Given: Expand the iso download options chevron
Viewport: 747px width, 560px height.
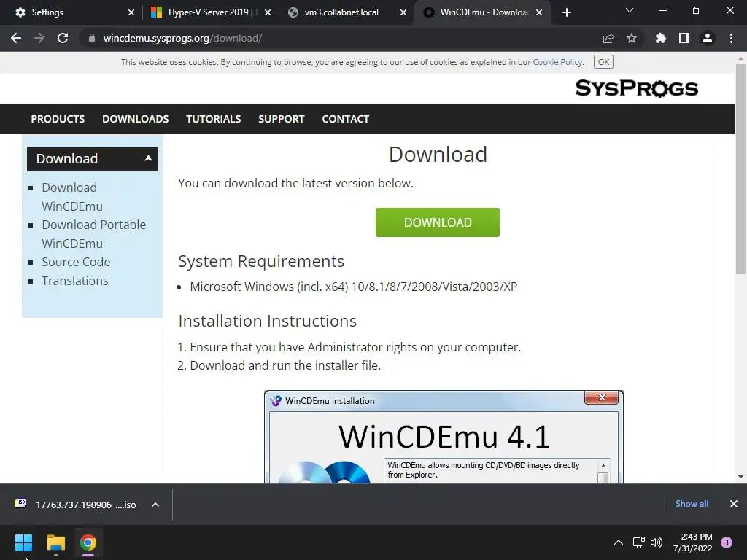Looking at the screenshot, I should point(155,505).
